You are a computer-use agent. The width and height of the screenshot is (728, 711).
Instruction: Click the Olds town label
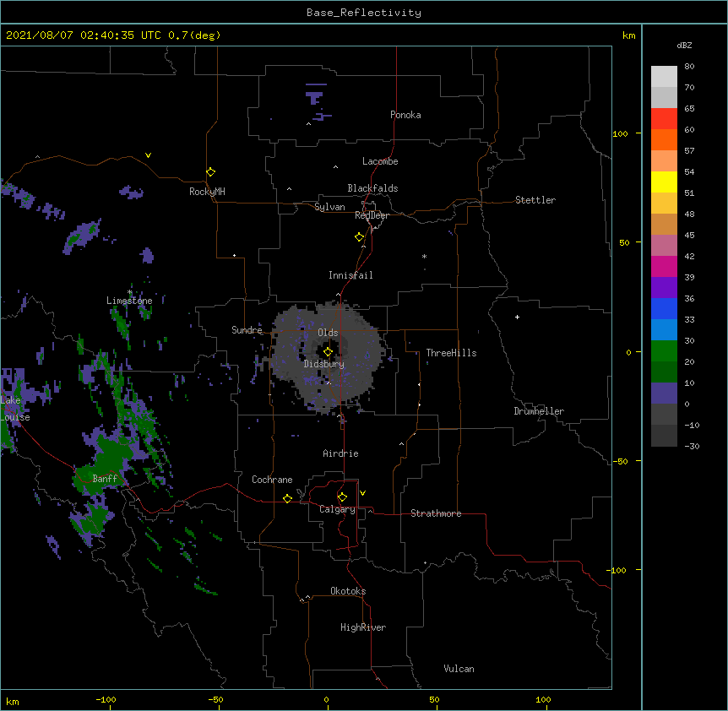328,333
